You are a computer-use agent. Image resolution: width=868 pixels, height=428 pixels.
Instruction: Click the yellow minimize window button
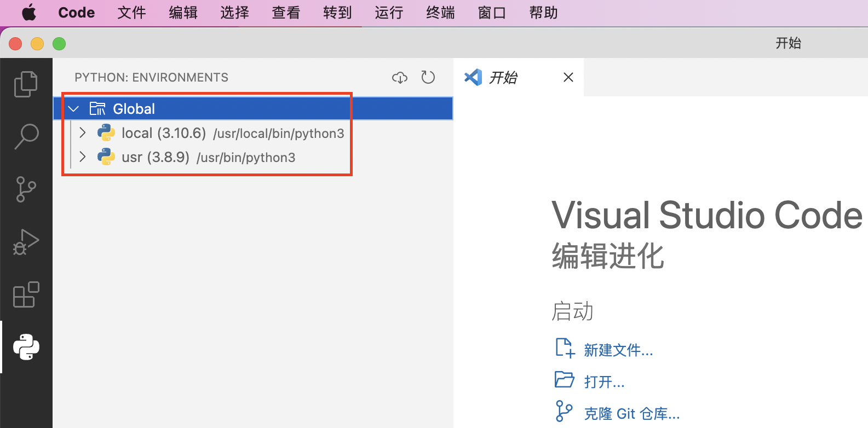[x=37, y=43]
